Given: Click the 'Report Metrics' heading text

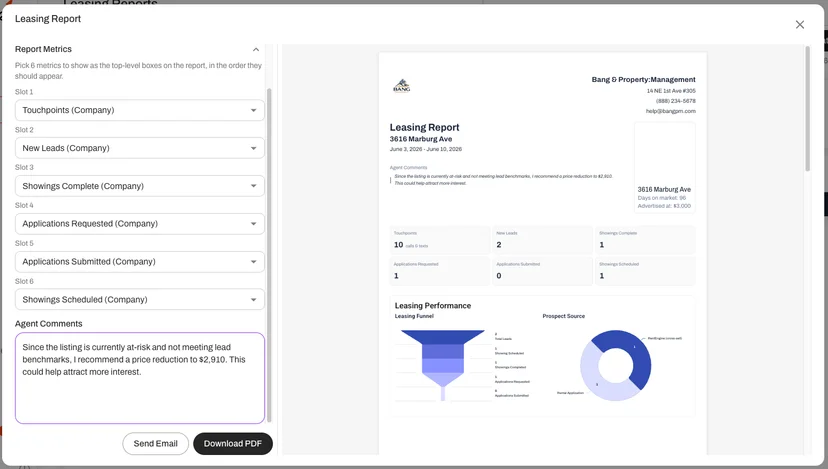Looking at the screenshot, I should point(43,49).
